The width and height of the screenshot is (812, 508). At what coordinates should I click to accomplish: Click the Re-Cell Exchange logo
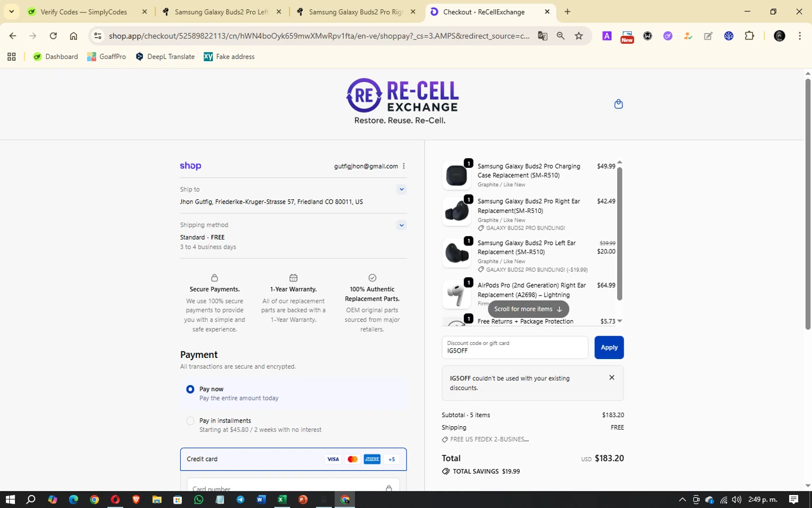402,101
